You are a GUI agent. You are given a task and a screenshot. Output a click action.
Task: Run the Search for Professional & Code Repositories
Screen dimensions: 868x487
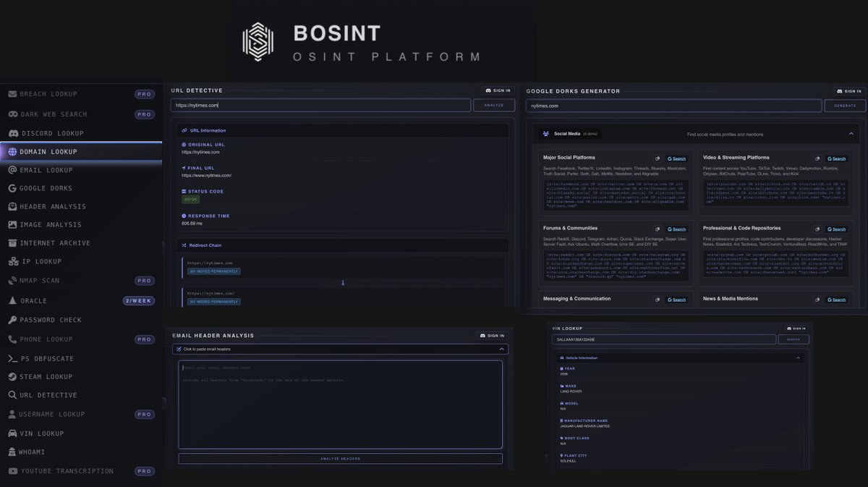point(836,229)
